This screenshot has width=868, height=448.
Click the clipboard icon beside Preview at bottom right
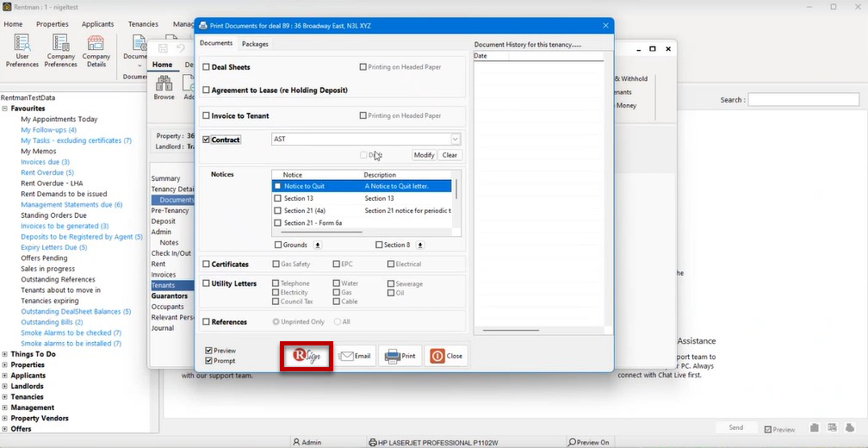tap(815, 428)
